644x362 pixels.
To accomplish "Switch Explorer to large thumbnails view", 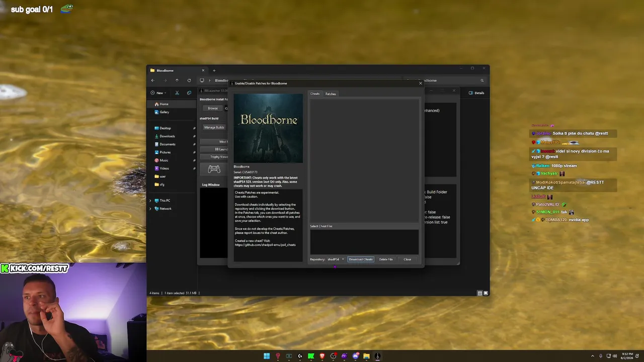I will point(486,293).
